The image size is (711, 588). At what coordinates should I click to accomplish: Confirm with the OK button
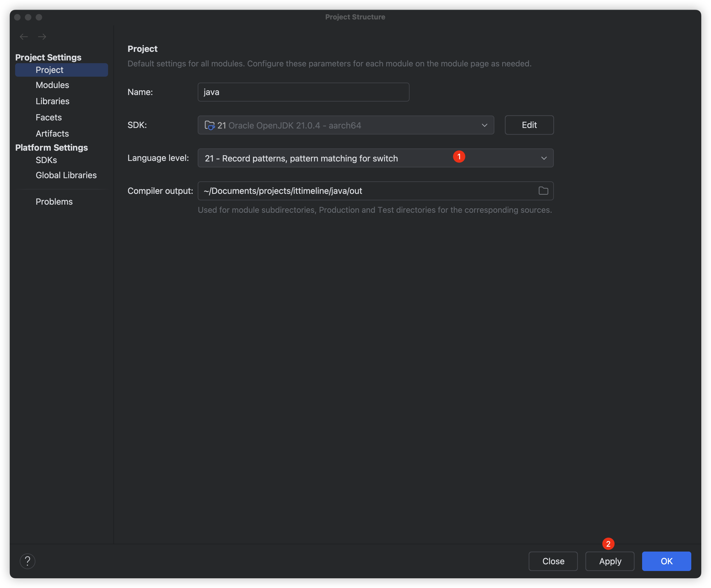click(x=666, y=561)
